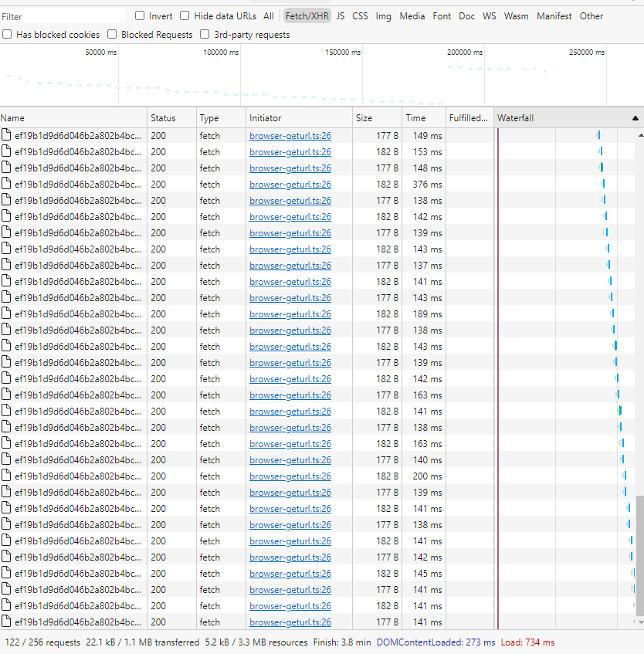Filter by Font resources
This screenshot has height=654, width=644.
[442, 16]
